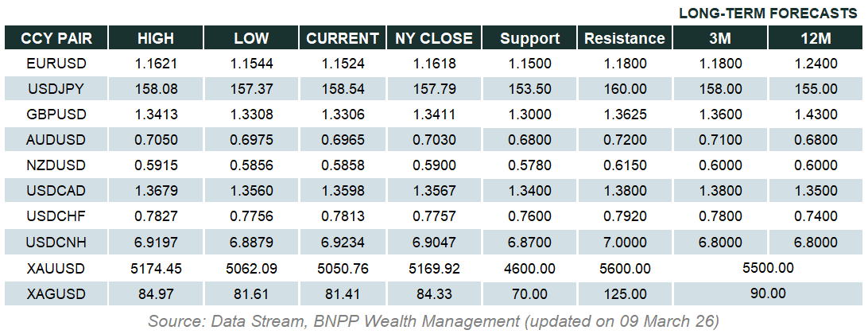Screen dimensions: 868x334
Task: Click the XAGUSD merged forecast 90.00
Action: [767, 294]
